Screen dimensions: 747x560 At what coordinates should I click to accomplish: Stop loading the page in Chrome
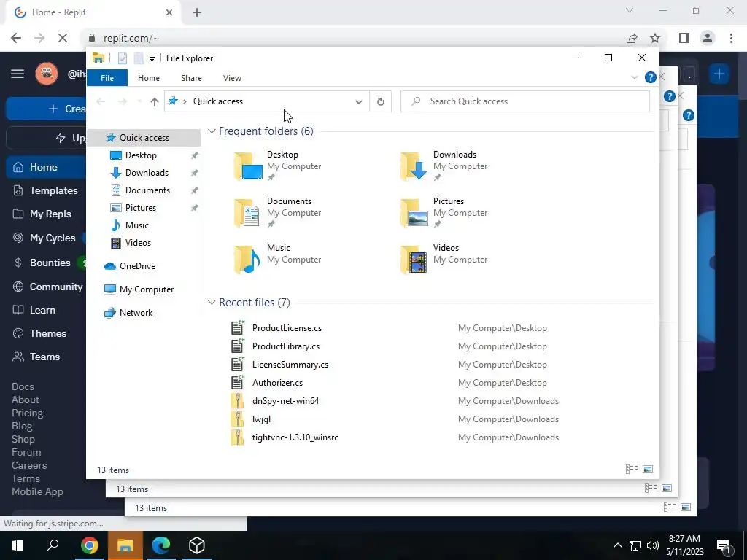click(x=63, y=38)
